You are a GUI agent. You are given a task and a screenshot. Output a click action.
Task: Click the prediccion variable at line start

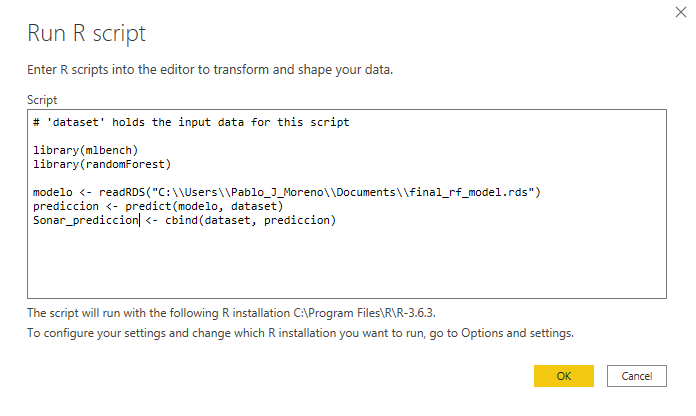click(x=64, y=205)
